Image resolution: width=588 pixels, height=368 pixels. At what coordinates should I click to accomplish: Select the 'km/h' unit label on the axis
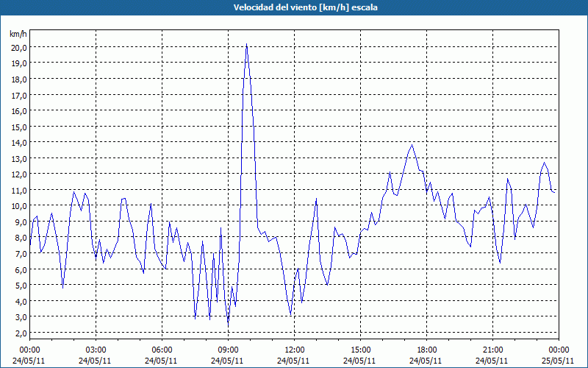(x=18, y=34)
